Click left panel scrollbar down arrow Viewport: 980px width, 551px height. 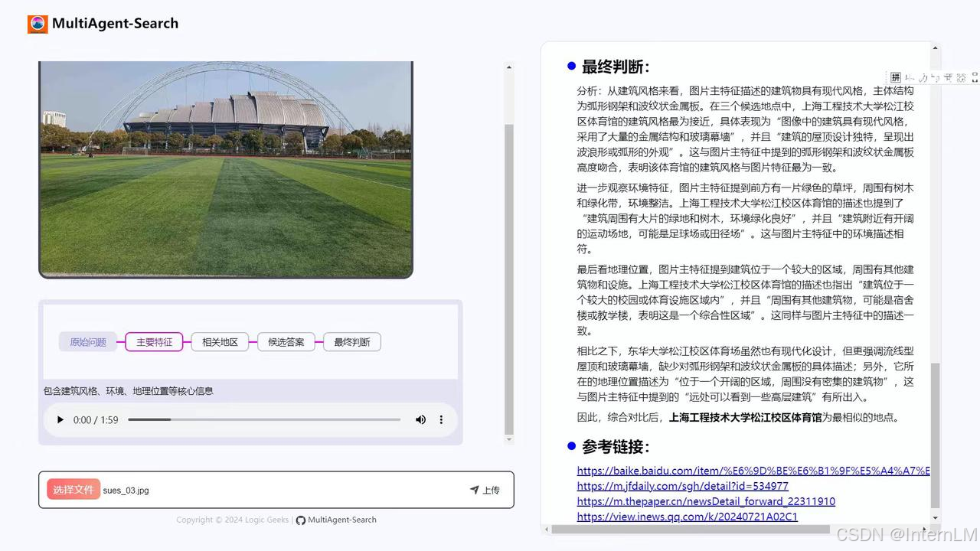(509, 439)
